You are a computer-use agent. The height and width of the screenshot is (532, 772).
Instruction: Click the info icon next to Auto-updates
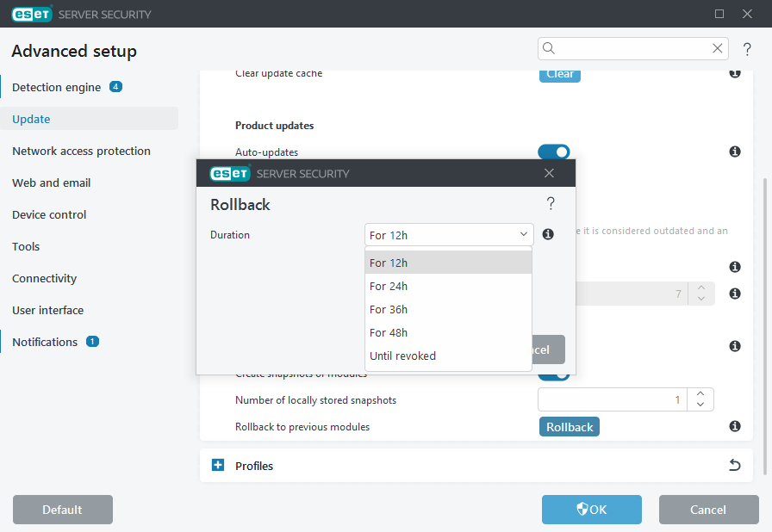click(735, 152)
